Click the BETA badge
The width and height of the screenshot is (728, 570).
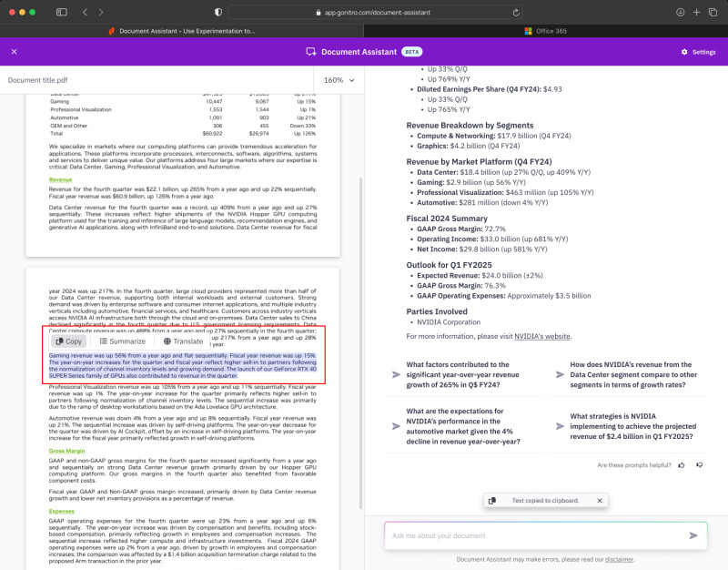[412, 52]
